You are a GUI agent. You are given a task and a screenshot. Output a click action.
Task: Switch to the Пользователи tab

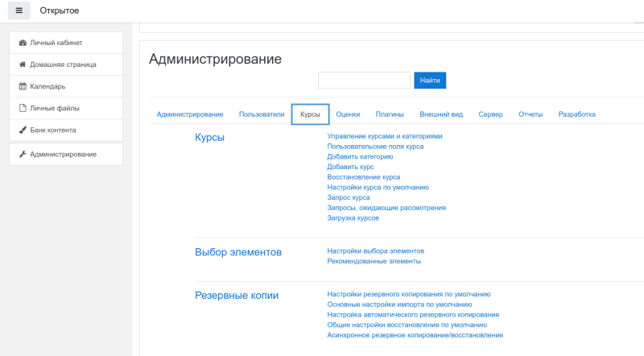point(262,114)
